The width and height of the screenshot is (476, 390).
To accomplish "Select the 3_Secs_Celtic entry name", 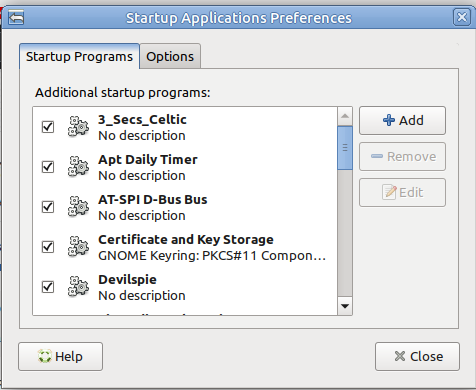I will (142, 120).
